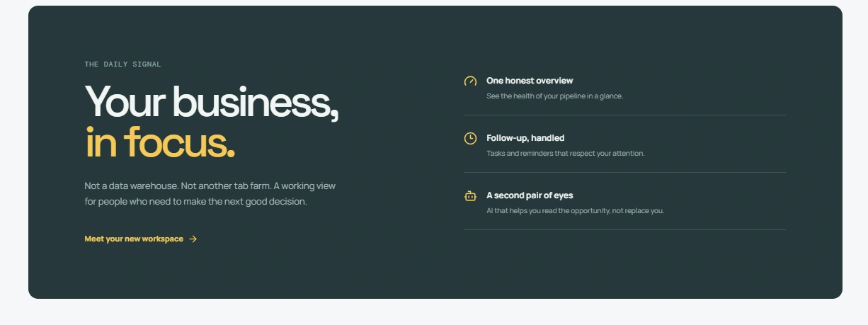Image resolution: width=868 pixels, height=325 pixels.
Task: Click the clock icon beside Follow-up, handled
Action: pyautogui.click(x=470, y=139)
